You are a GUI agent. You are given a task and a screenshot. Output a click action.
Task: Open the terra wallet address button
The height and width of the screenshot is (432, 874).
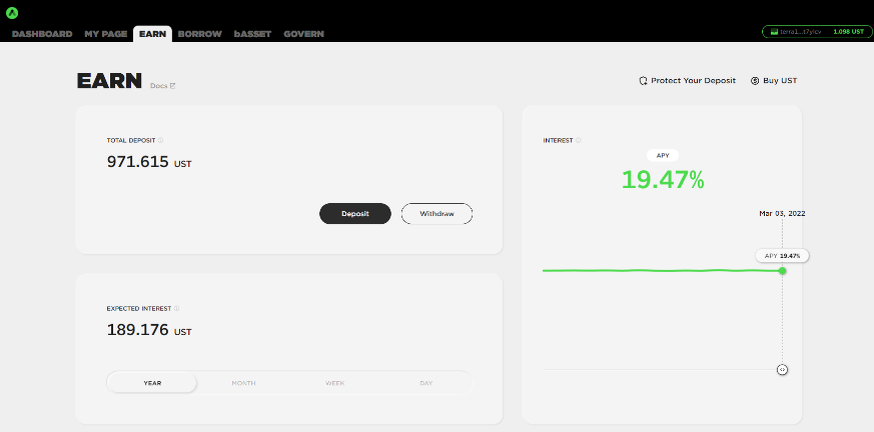pyautogui.click(x=816, y=32)
